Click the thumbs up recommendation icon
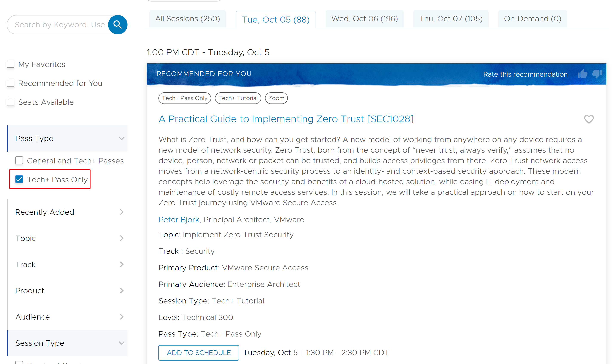 [x=582, y=74]
